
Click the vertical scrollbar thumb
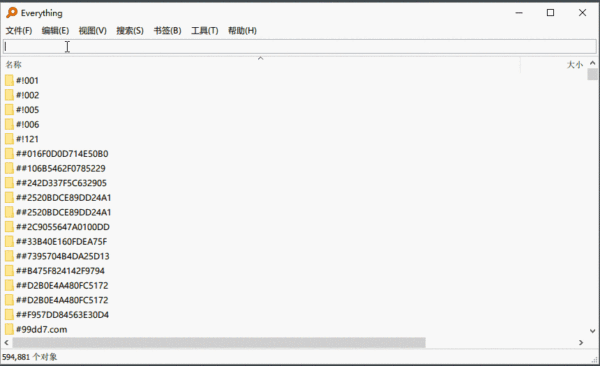[592, 74]
